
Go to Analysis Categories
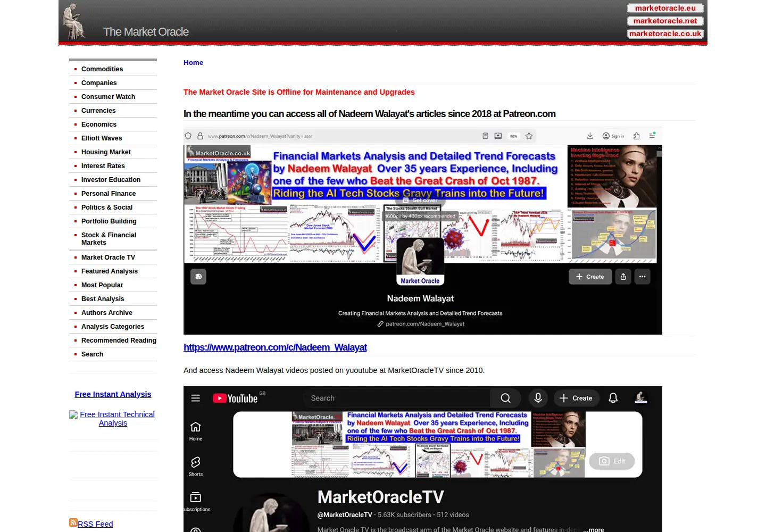pyautogui.click(x=113, y=327)
